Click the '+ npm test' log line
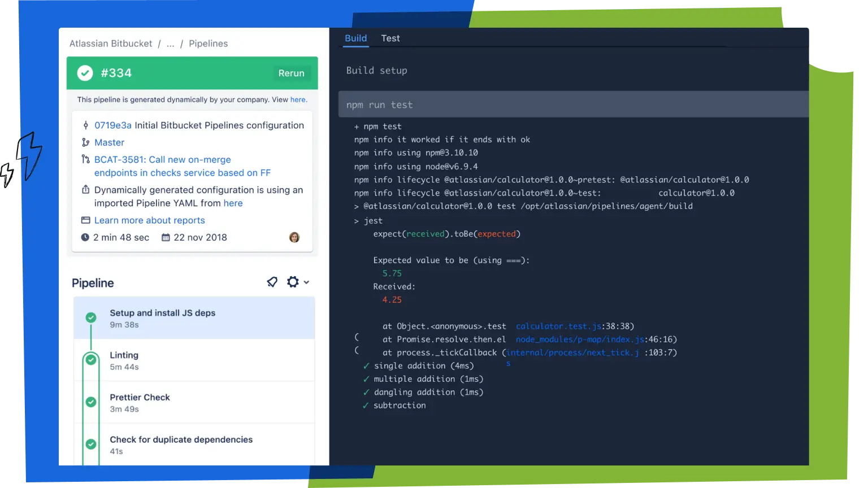The width and height of the screenshot is (868, 488). [x=377, y=127]
